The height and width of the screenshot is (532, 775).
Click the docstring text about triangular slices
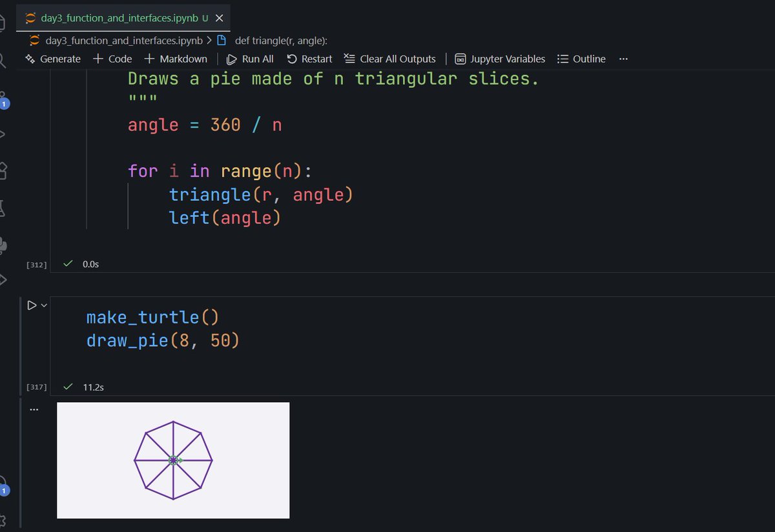333,79
